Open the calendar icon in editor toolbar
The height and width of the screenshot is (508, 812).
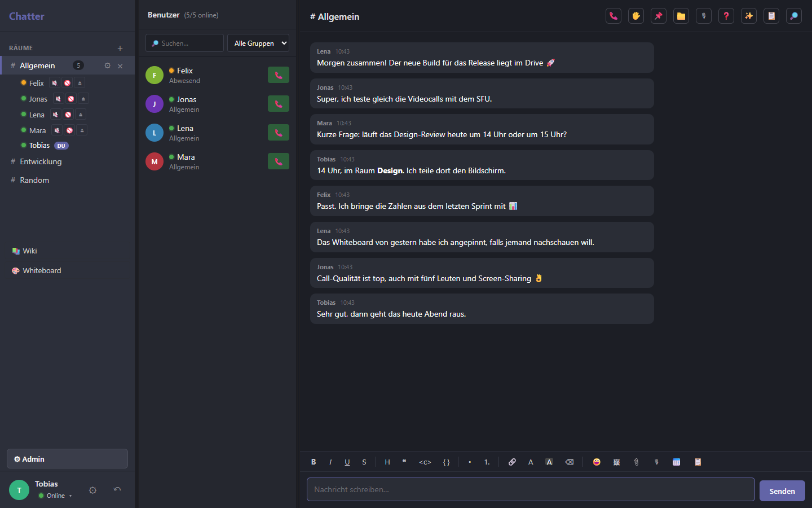676,462
